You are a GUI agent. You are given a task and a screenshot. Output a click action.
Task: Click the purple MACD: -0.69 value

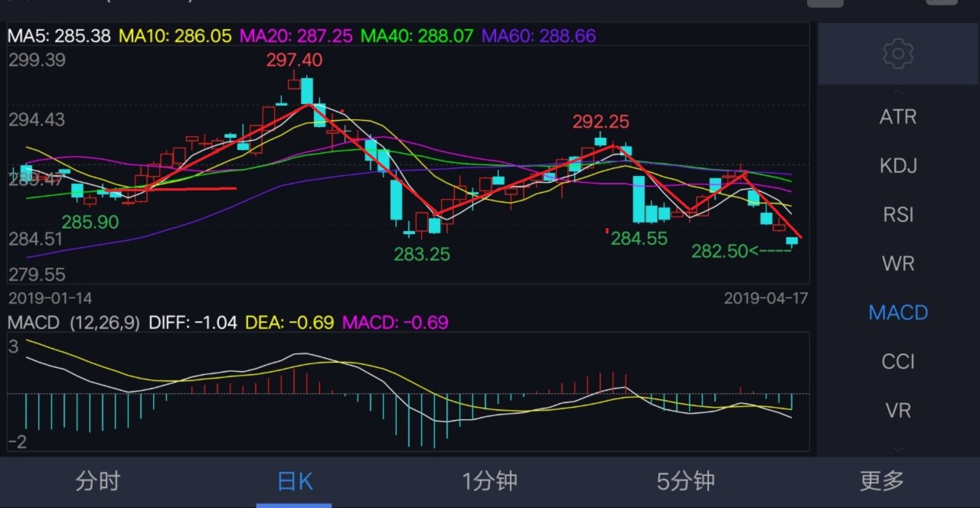click(x=394, y=323)
